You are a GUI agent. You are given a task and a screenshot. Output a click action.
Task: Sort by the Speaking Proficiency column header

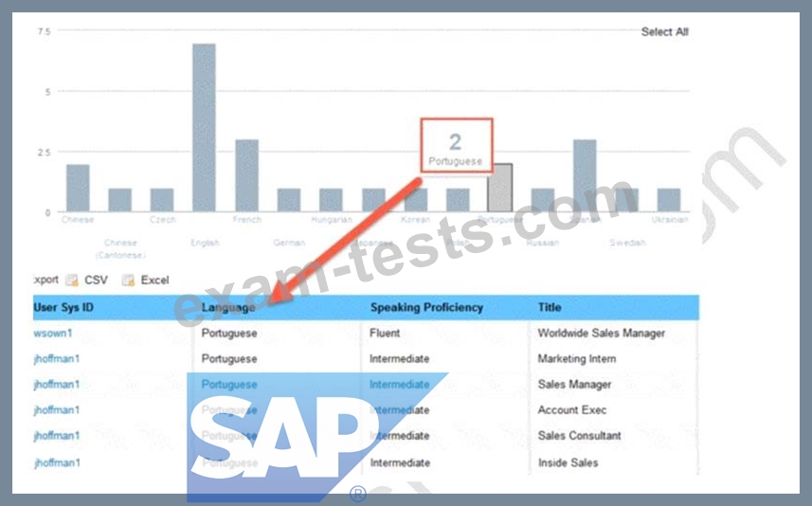[426, 308]
